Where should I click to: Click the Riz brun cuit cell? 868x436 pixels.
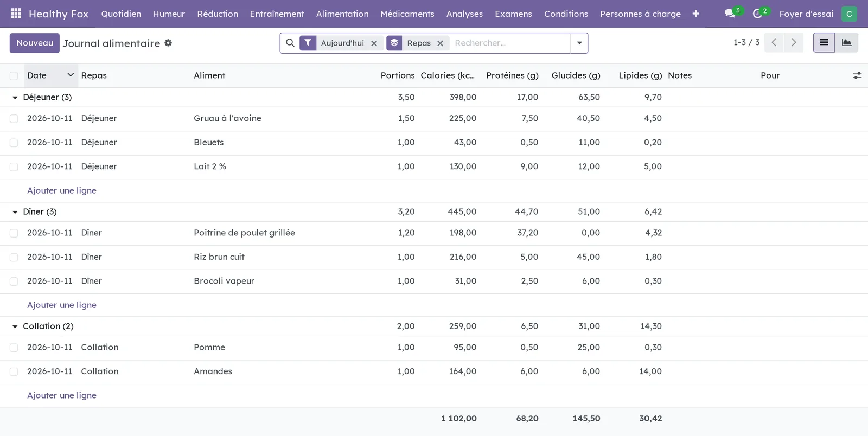219,257
